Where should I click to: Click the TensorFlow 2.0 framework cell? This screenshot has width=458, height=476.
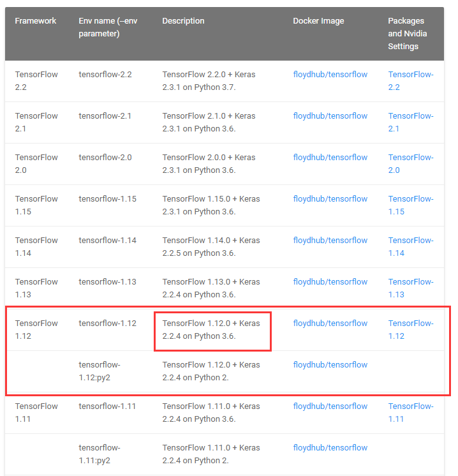(x=36, y=163)
